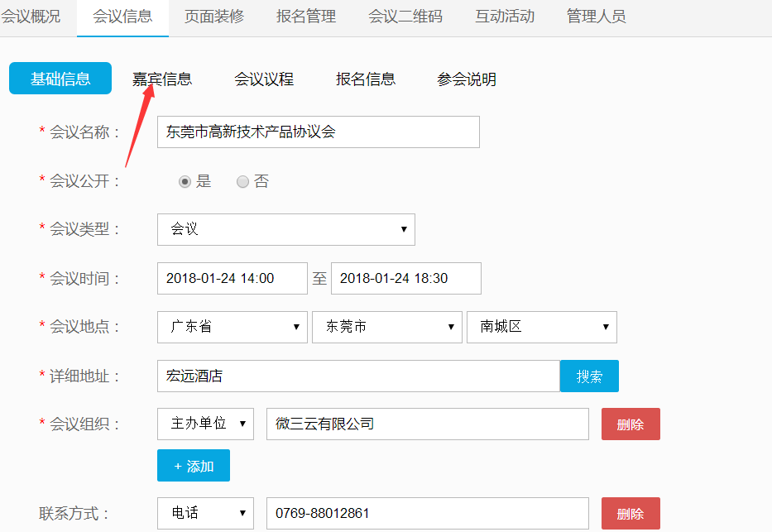Delete the phone contact 0769-88012861 entry
The width and height of the screenshot is (772, 532).
pyautogui.click(x=631, y=513)
